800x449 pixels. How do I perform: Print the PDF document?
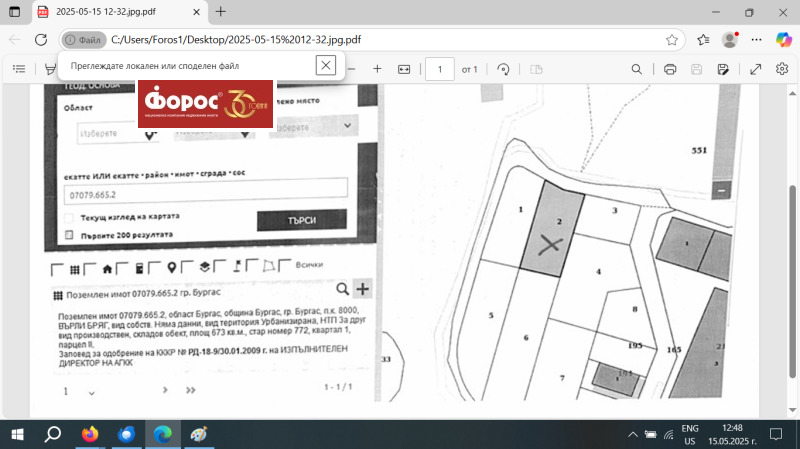670,69
